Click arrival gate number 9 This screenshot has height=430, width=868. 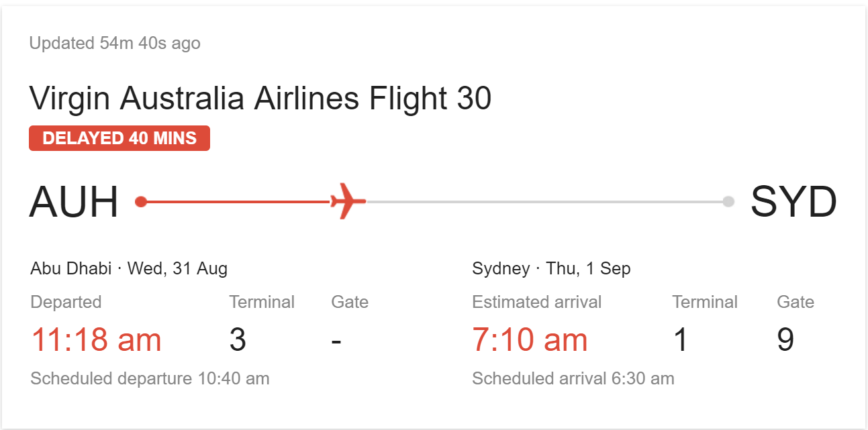pos(785,339)
